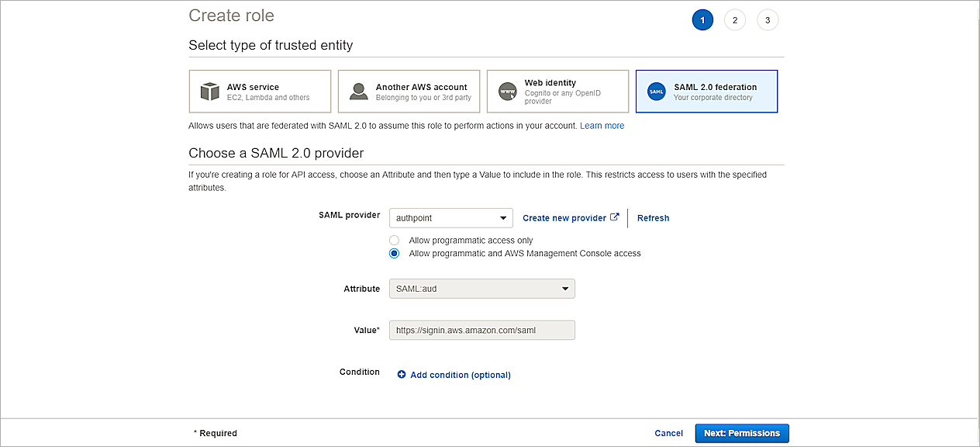Click the AWS service cube icon
Viewport: 980px width, 447px height.
[210, 92]
